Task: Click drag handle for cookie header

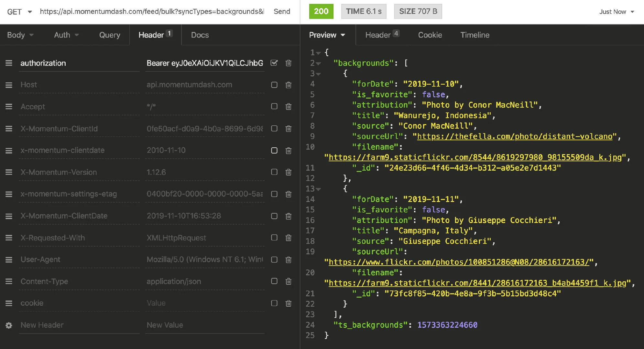Action: [x=9, y=303]
